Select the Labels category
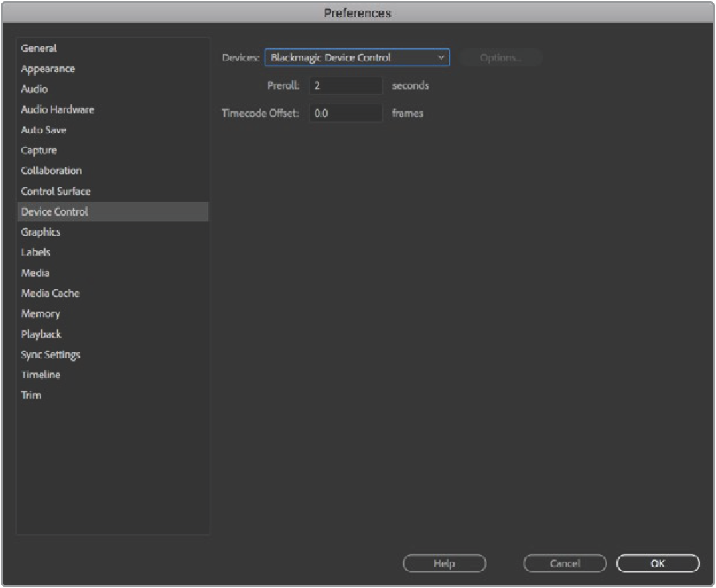This screenshot has height=588, width=716. click(35, 252)
